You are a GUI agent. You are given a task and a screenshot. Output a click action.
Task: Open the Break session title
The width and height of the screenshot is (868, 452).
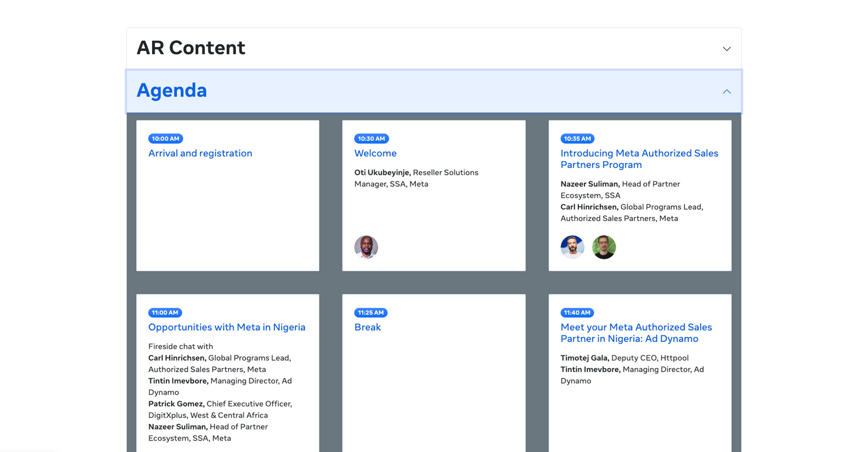click(x=367, y=327)
